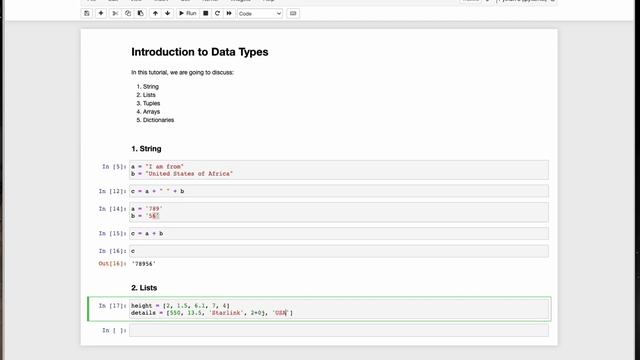Click the In [5] prompt label
The image size is (640, 360).
click(114, 167)
